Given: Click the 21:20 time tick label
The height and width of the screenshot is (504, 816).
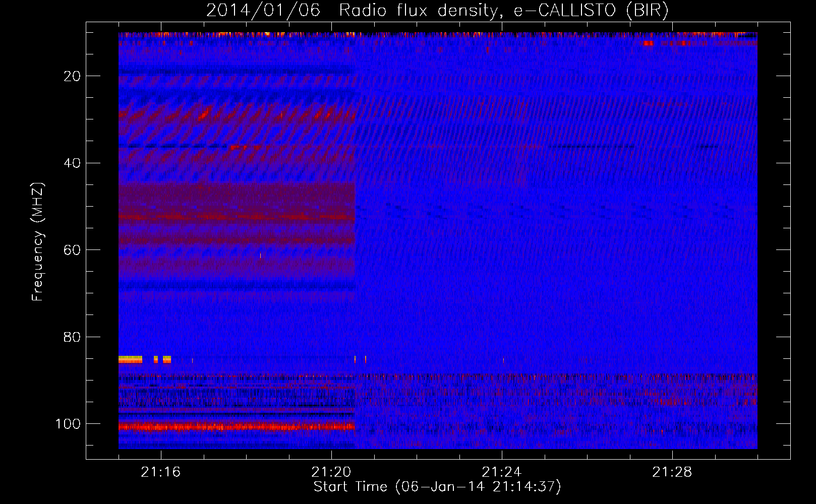Looking at the screenshot, I should click(331, 472).
